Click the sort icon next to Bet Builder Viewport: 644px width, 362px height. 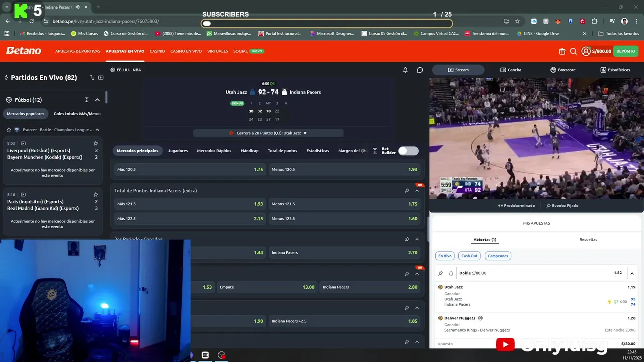point(375,151)
